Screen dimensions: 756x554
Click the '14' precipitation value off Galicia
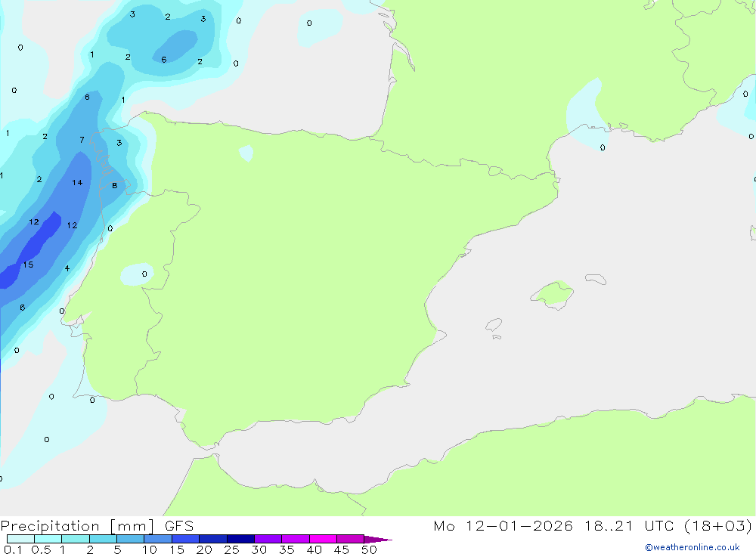click(x=77, y=183)
